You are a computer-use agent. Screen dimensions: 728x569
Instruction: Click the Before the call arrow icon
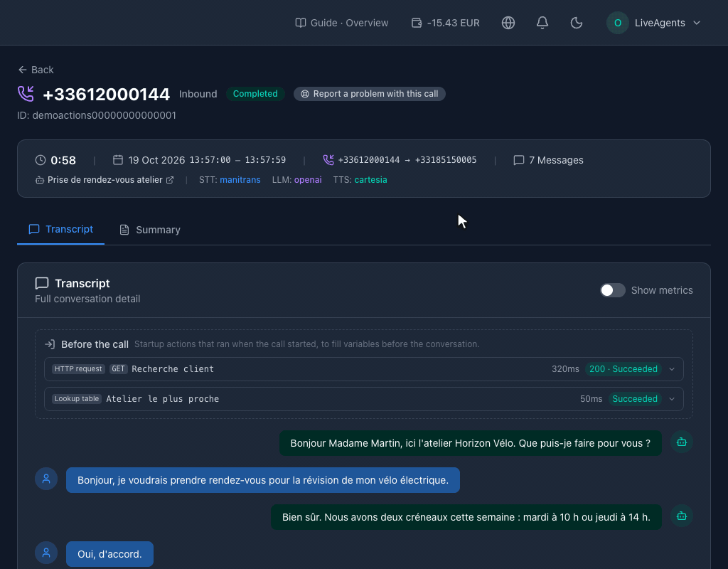pyautogui.click(x=50, y=344)
